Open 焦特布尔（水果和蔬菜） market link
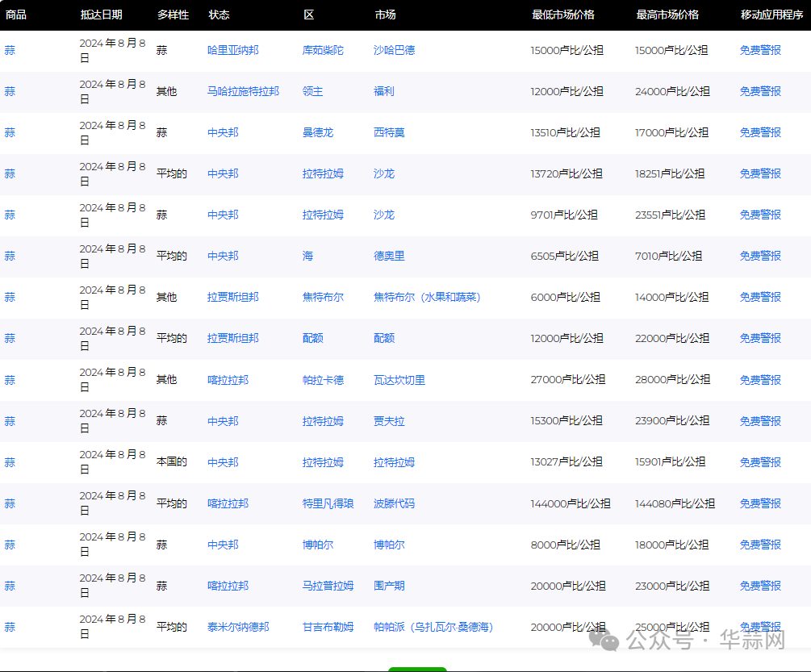This screenshot has height=672, width=811. [427, 297]
